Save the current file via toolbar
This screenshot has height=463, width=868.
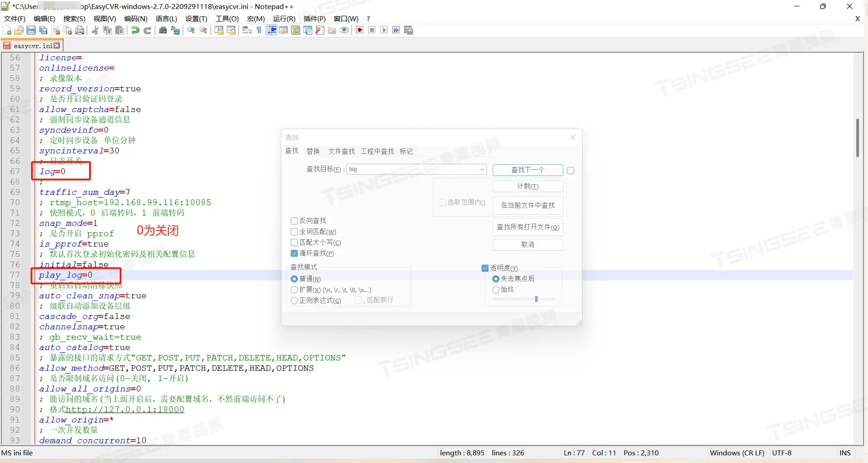click(x=31, y=30)
